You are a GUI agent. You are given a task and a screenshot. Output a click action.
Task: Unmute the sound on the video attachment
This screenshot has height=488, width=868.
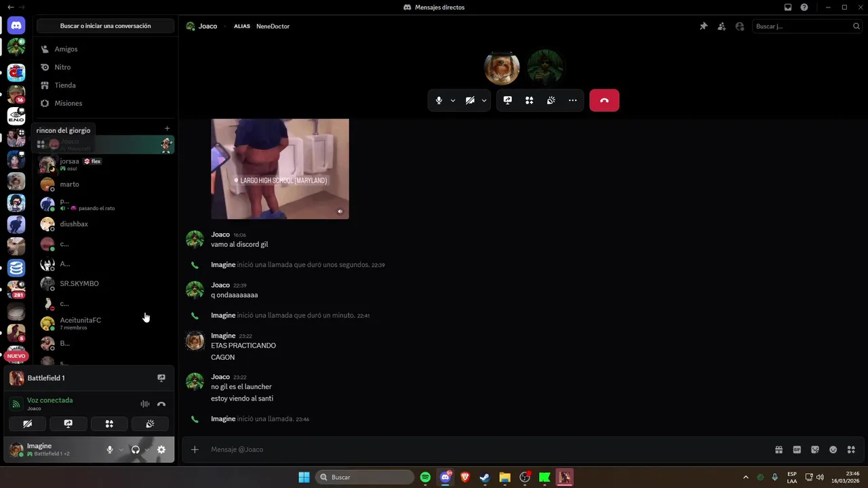[340, 211]
